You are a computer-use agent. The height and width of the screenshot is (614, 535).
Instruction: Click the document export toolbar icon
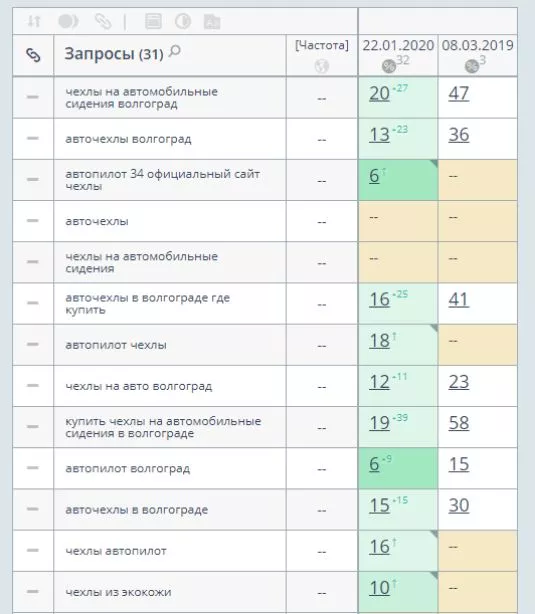(212, 22)
